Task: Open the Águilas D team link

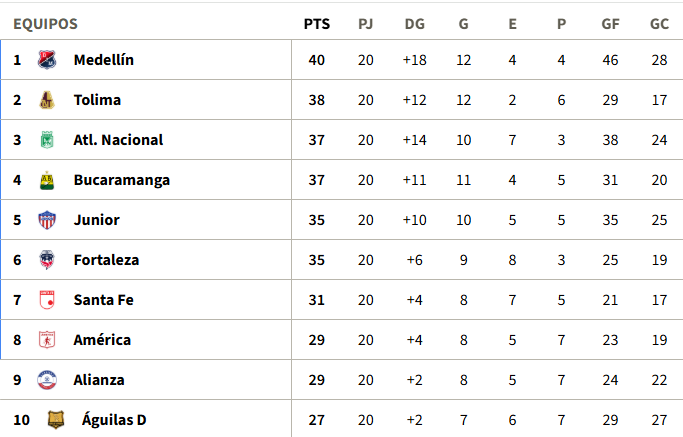Action: (113, 420)
